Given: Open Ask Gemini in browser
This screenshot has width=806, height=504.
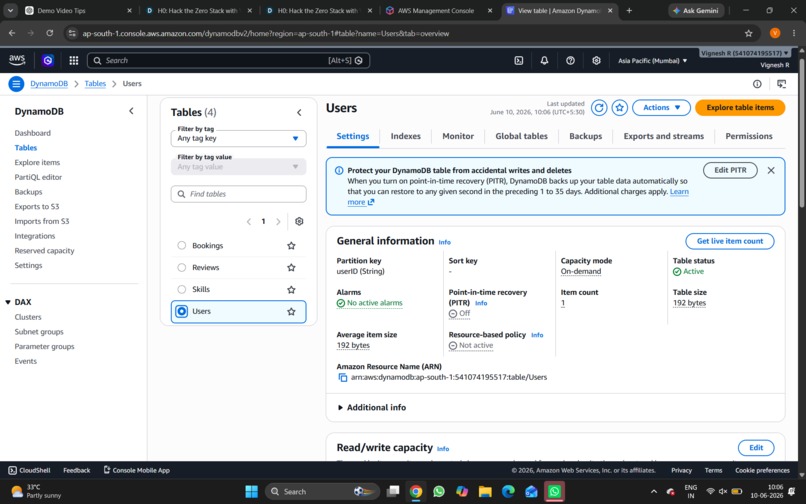Looking at the screenshot, I should point(696,11).
